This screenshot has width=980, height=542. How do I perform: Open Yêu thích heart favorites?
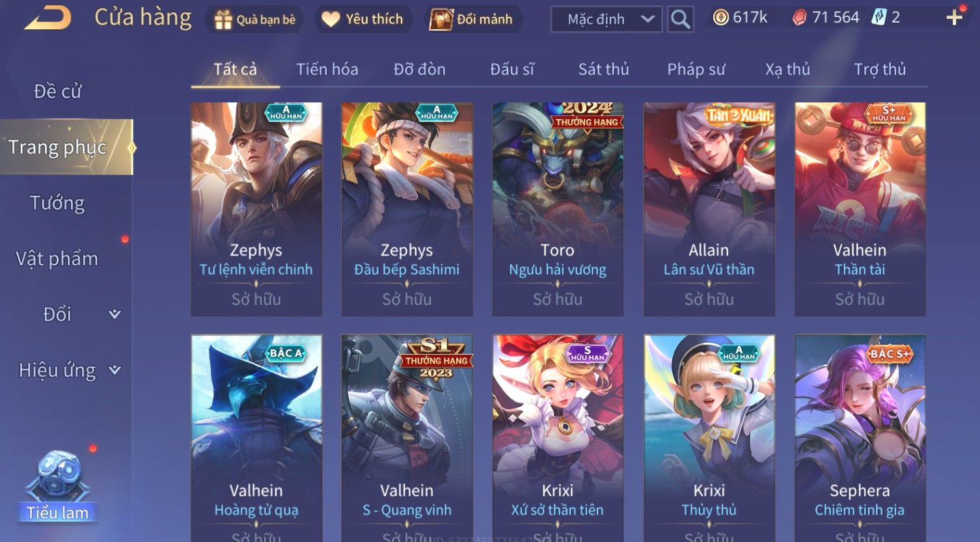[x=362, y=20]
